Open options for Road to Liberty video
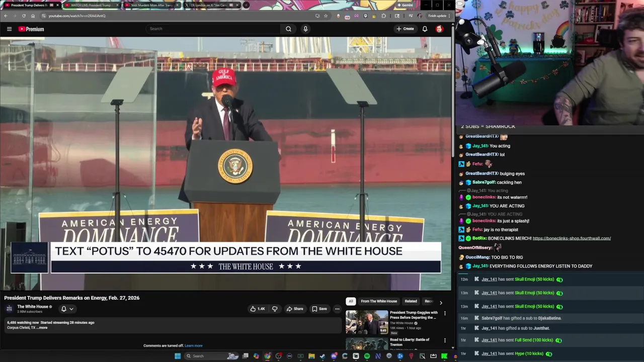Image resolution: width=644 pixels, height=362 pixels. (445, 340)
